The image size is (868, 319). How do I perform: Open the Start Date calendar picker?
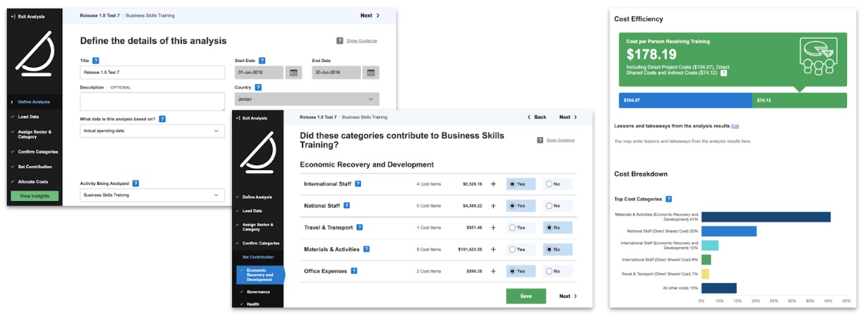(293, 73)
